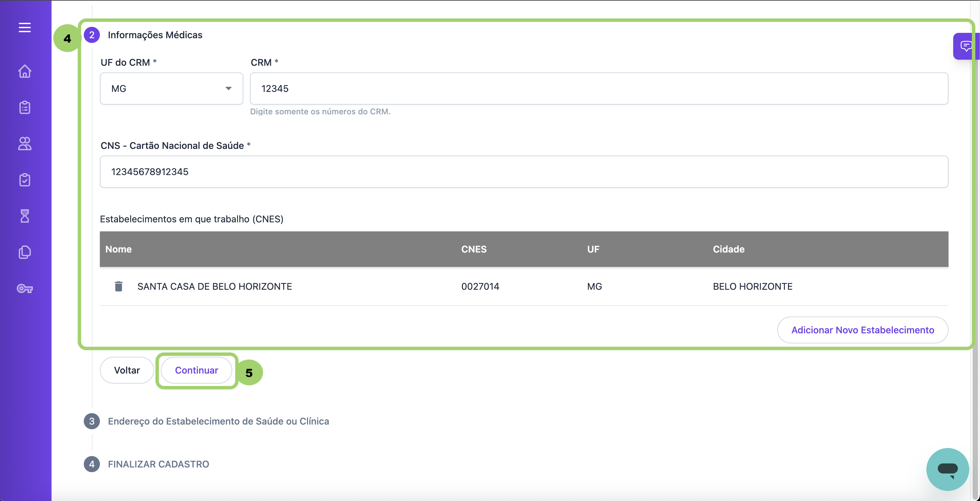Open the users group icon in sidebar

click(25, 144)
